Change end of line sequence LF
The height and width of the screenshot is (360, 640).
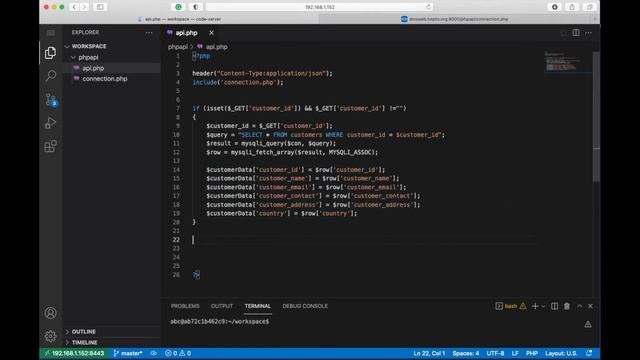point(515,353)
